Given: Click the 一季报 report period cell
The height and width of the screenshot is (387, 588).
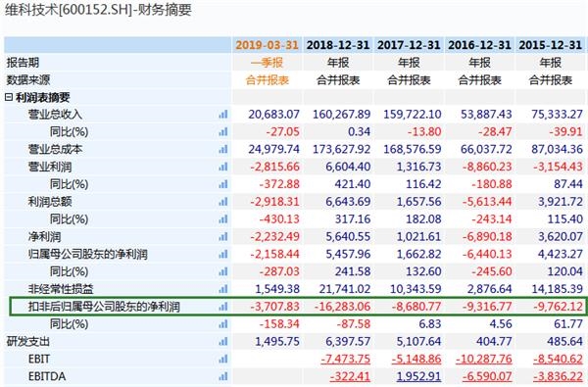Looking at the screenshot, I should [x=267, y=63].
